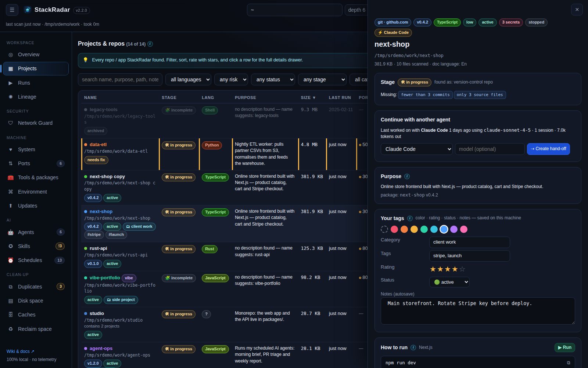Click the StackRadar logo icon
Screen dimensions: 588x368
[28, 10]
